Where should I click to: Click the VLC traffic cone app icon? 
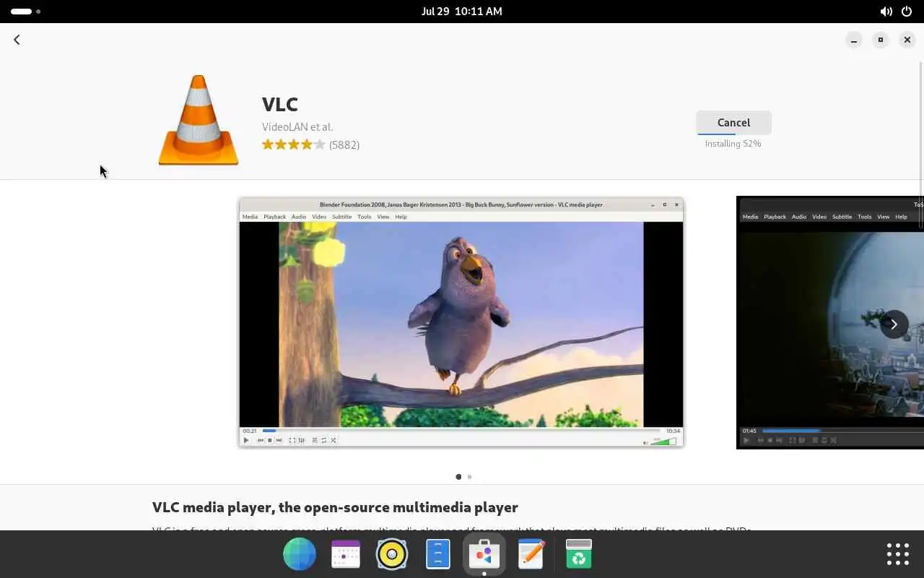coord(199,120)
